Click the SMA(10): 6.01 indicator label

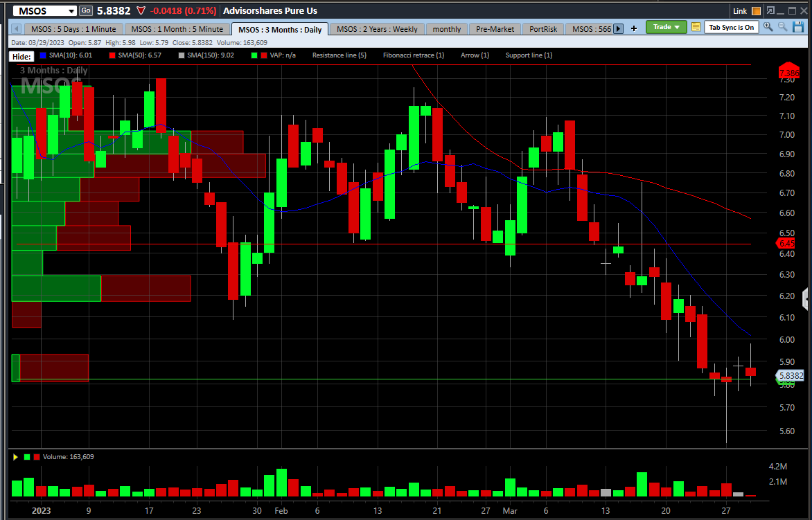[x=70, y=55]
